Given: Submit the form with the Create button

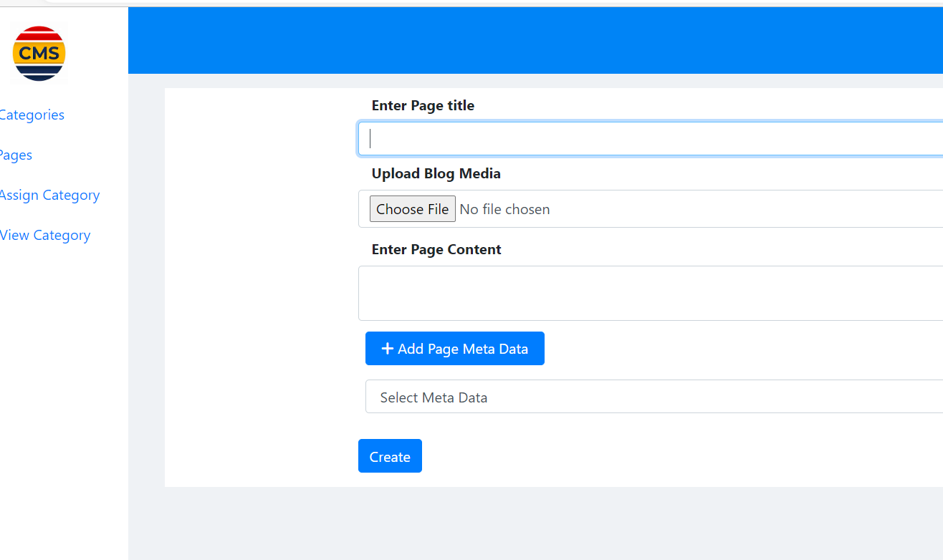Looking at the screenshot, I should 390,455.
